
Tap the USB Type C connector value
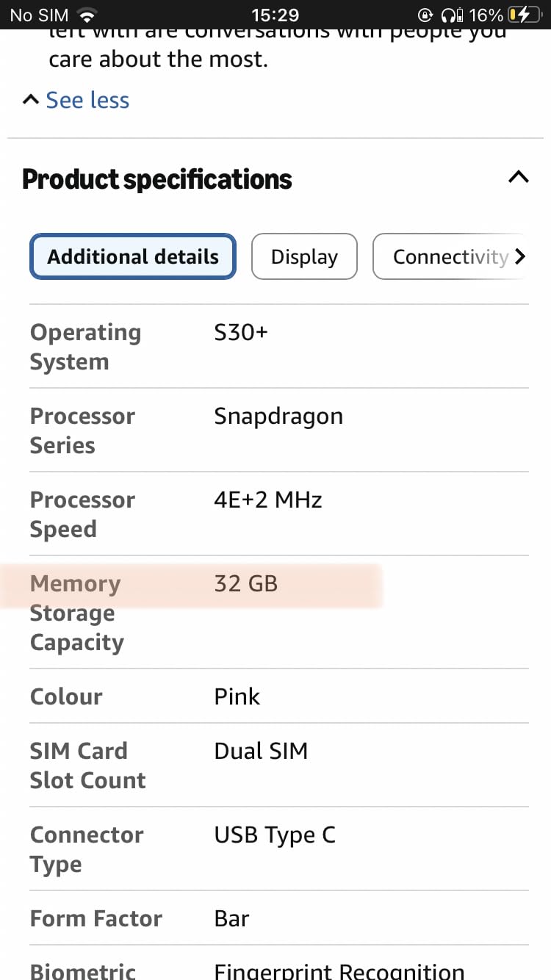tap(275, 835)
